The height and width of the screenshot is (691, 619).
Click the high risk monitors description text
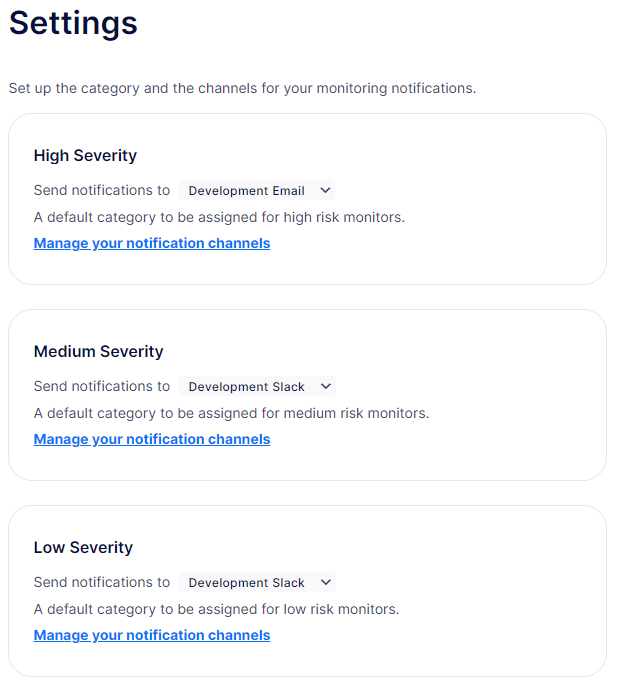tap(219, 217)
